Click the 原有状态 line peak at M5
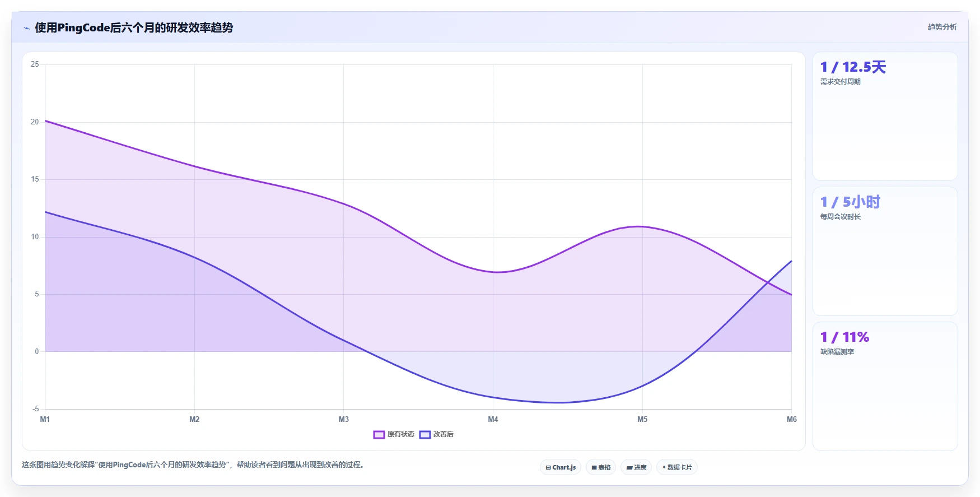Image resolution: width=980 pixels, height=497 pixels. 642,226
